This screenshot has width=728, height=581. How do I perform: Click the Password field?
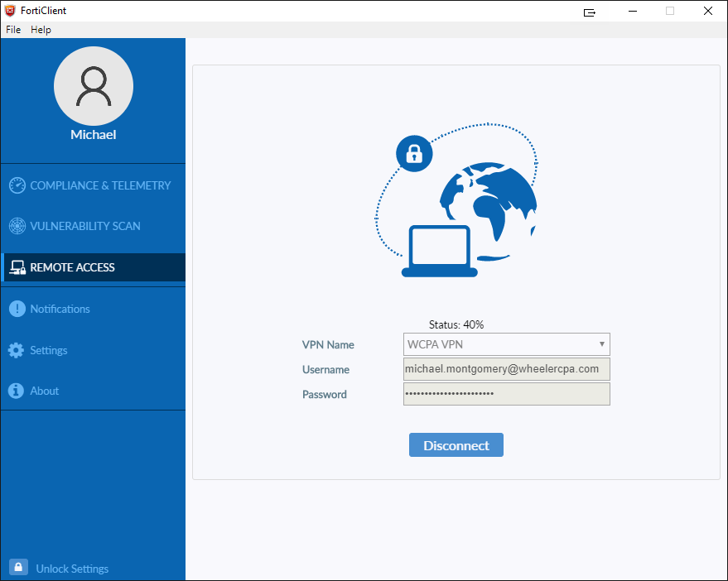(507, 394)
